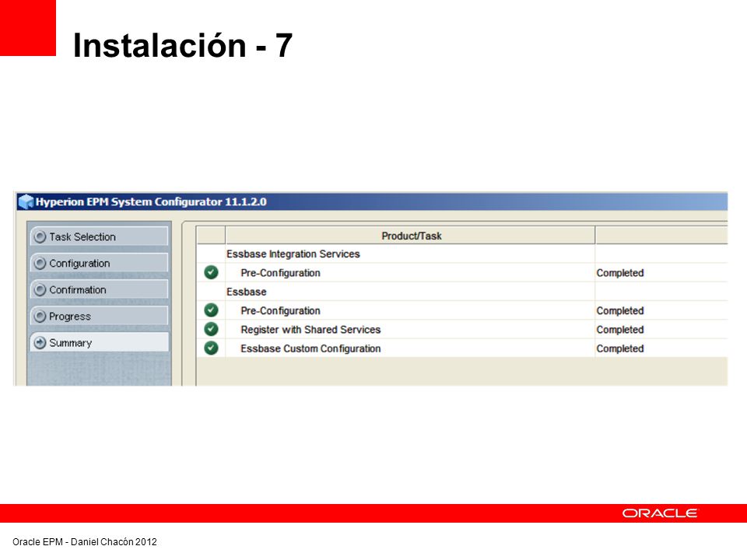Click the Hyperion configurator cube icon
The image size is (747, 560).
26,202
